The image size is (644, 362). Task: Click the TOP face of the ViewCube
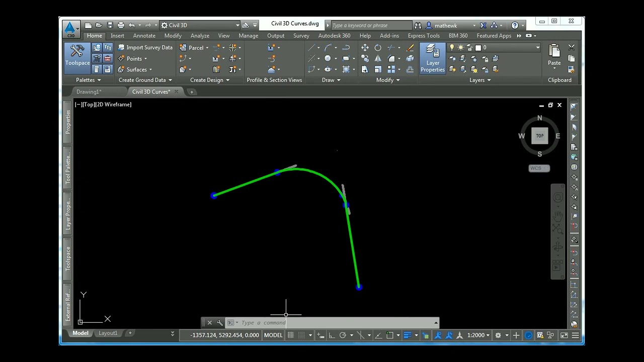[539, 136]
